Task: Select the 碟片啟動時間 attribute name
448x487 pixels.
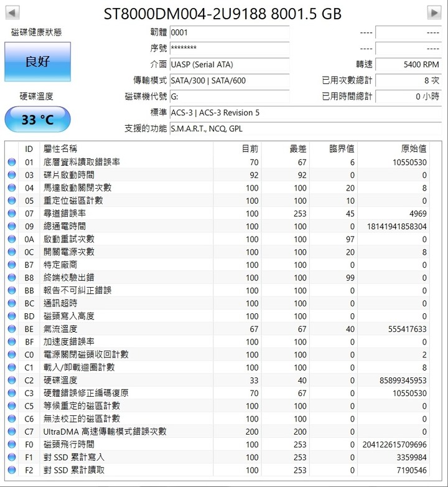Action: (69, 175)
